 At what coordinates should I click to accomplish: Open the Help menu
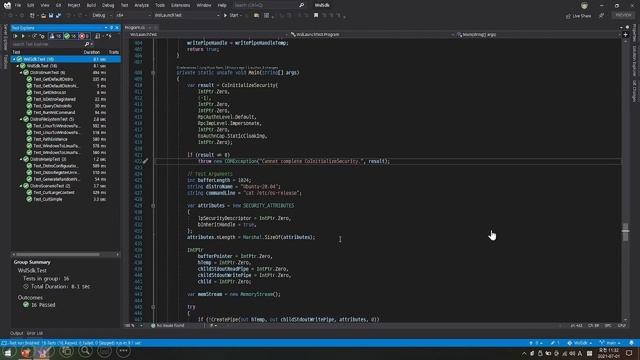[222, 5]
